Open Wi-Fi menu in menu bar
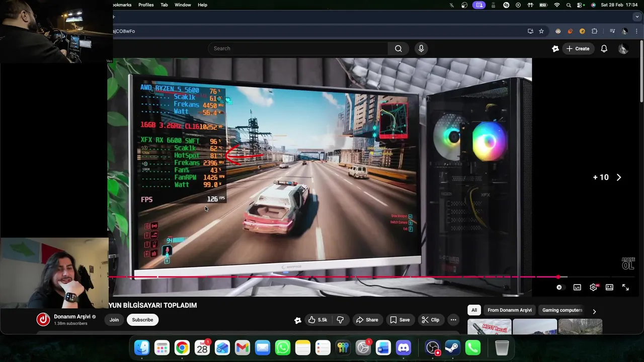The image size is (644, 362). [556, 5]
